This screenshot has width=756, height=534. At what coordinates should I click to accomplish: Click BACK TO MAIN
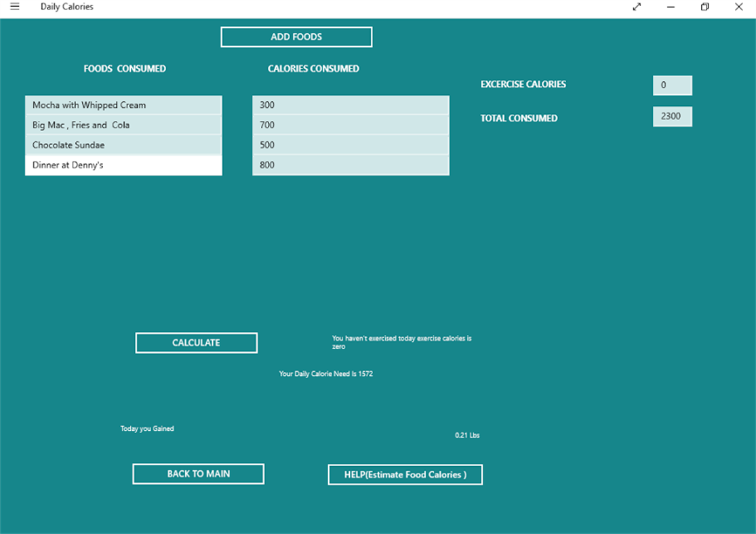click(199, 474)
